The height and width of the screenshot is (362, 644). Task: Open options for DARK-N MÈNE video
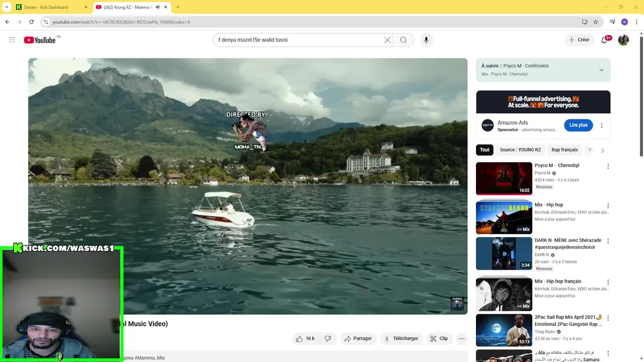[608, 241]
